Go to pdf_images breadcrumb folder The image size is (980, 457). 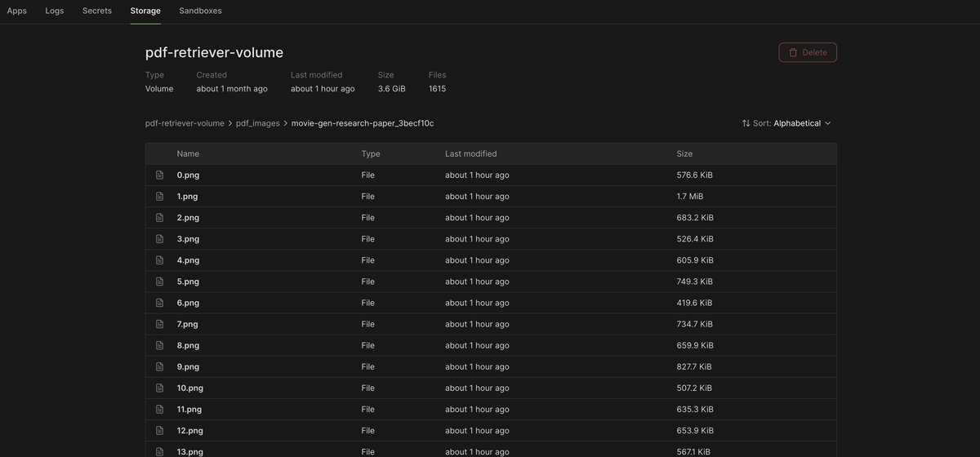click(257, 123)
